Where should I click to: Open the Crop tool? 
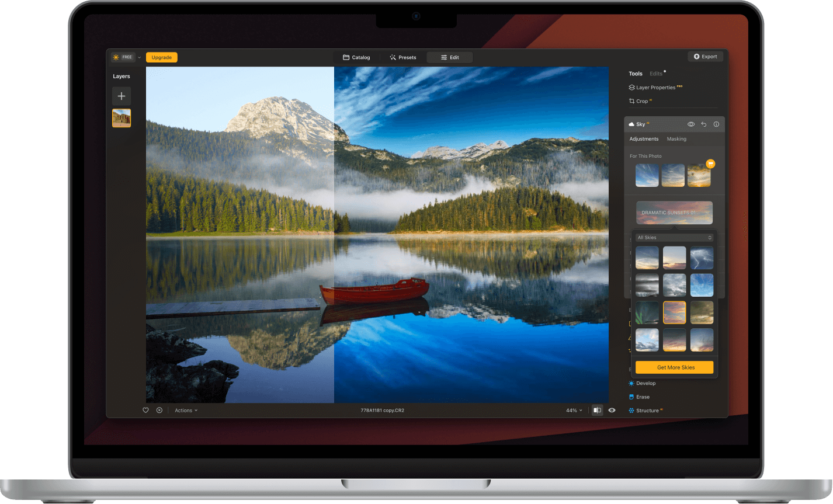click(640, 101)
